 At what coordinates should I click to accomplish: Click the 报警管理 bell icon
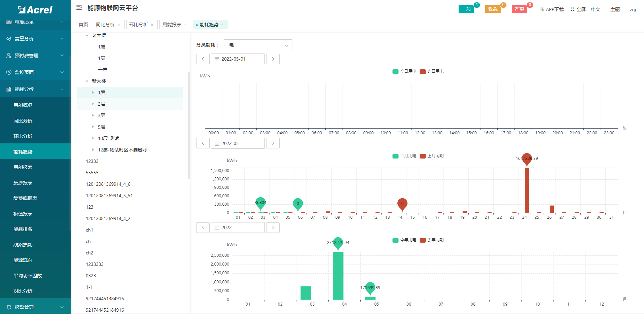[x=9, y=307]
